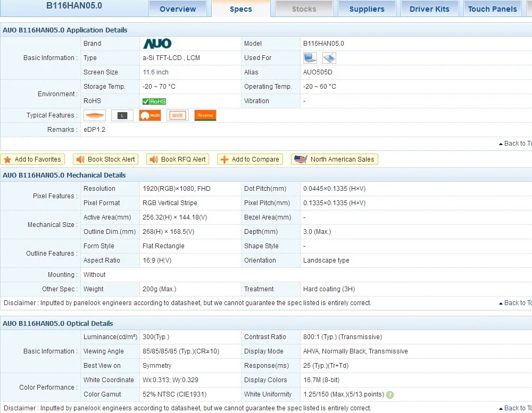This screenshot has height=413, width=532.
Task: Click the 'AUO B116HAN05.0 Mechanical Details' heading
Action: (64, 175)
